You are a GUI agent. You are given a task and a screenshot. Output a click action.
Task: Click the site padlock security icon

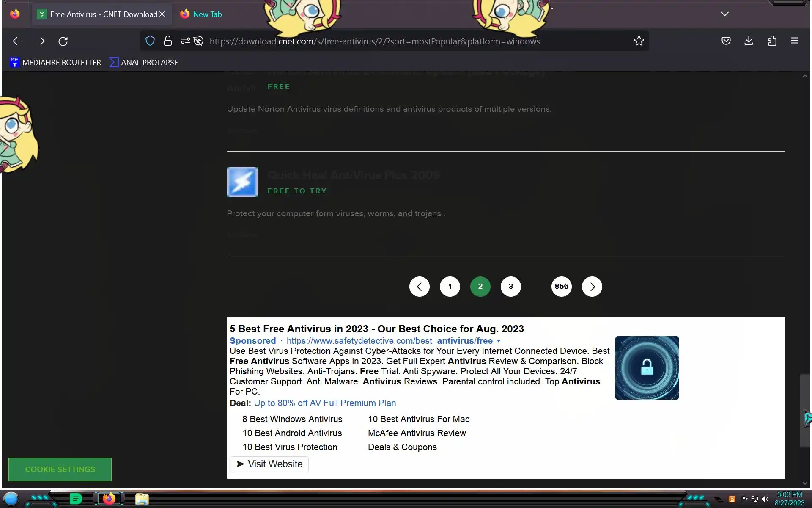[168, 41]
